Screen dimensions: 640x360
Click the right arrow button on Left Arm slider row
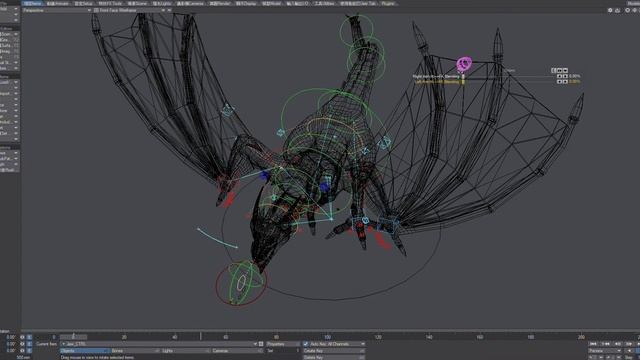[565, 82]
